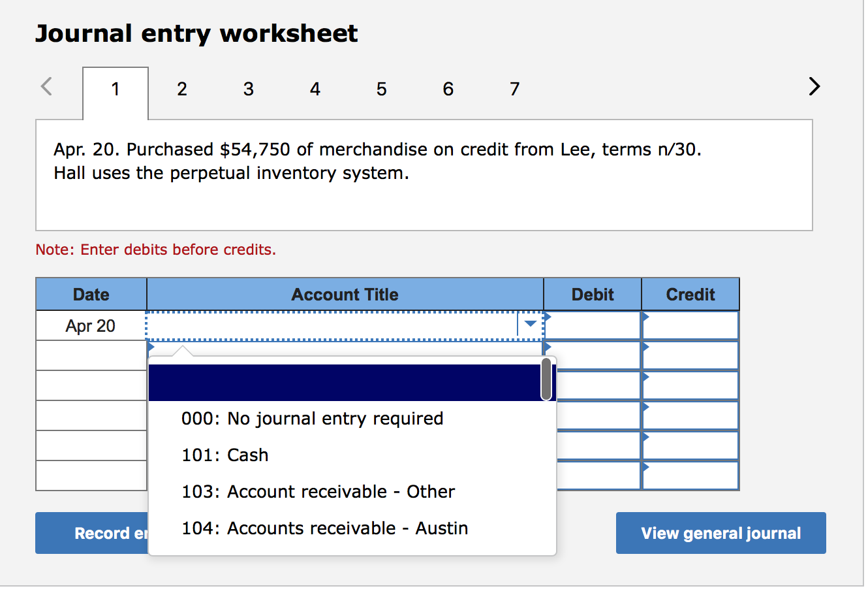Click the Debit cell in Apr 20 row
868x597 pixels.
coord(593,325)
